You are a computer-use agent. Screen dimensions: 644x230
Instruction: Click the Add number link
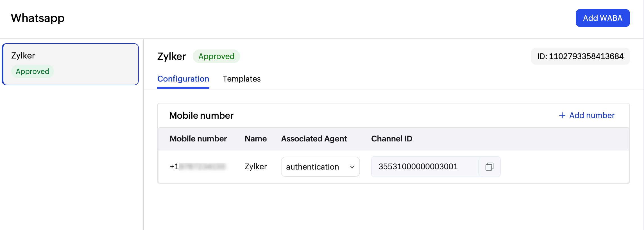tap(587, 115)
